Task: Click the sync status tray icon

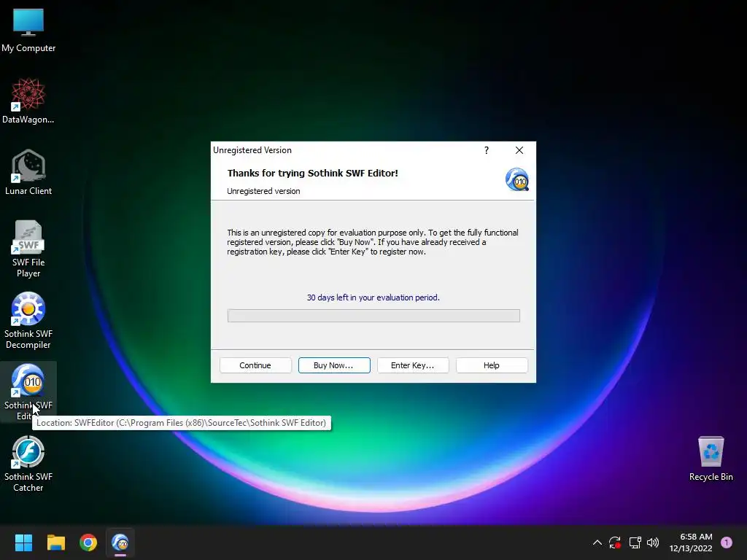Action: [614, 542]
